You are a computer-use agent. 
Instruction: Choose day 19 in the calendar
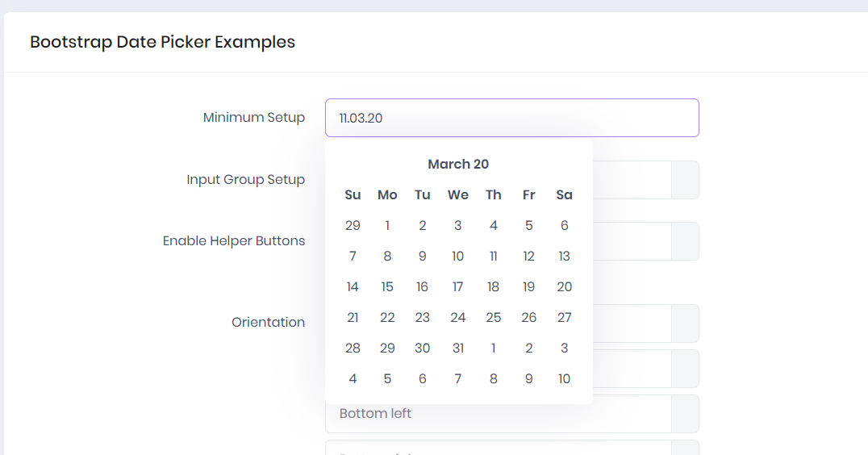click(528, 286)
